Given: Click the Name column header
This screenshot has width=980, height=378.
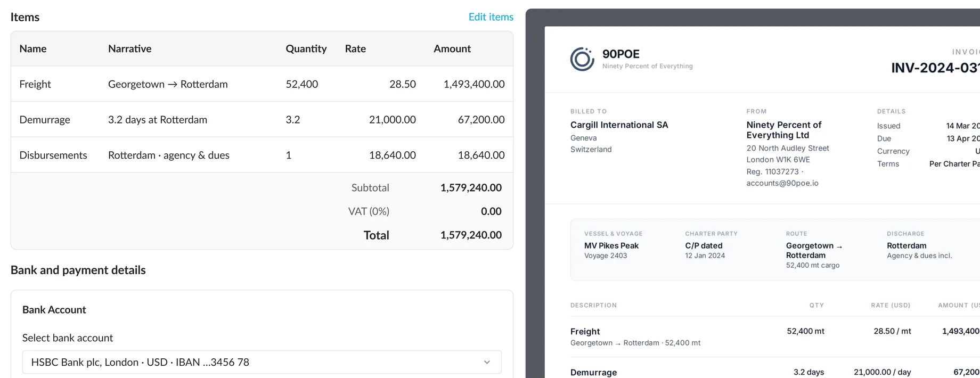Looking at the screenshot, I should 33,48.
